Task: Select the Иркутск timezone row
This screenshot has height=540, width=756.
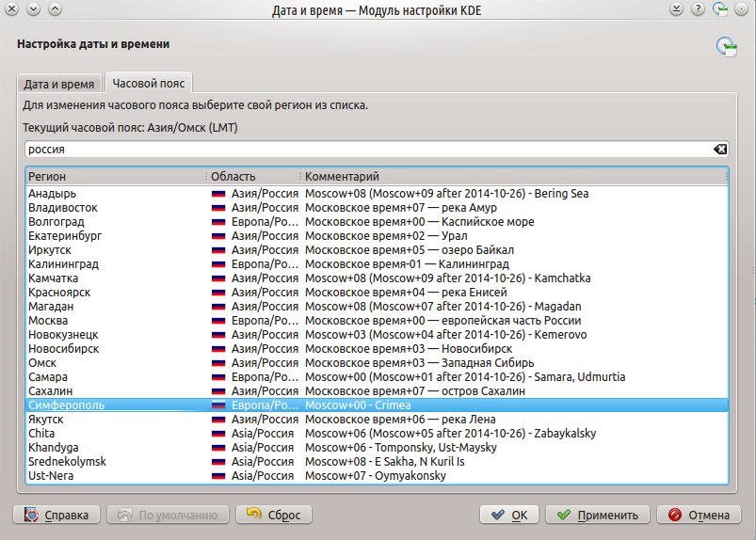Action: point(377,250)
